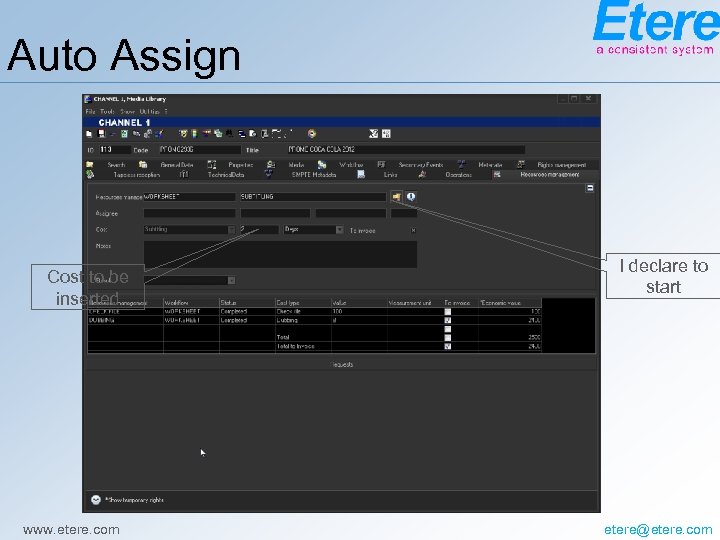Click the ID field showing 113

coord(115,150)
